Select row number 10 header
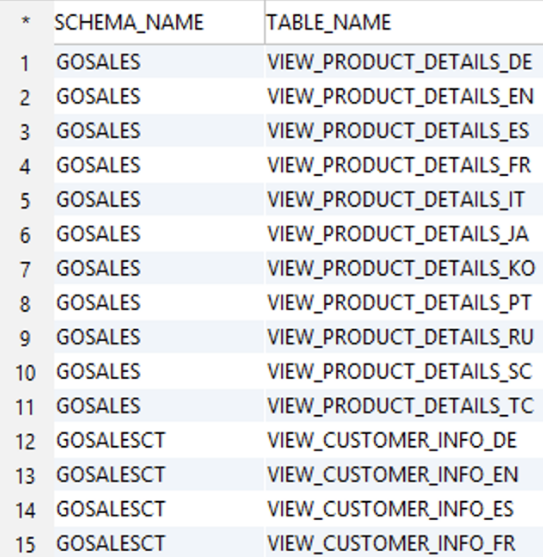 [x=26, y=372]
